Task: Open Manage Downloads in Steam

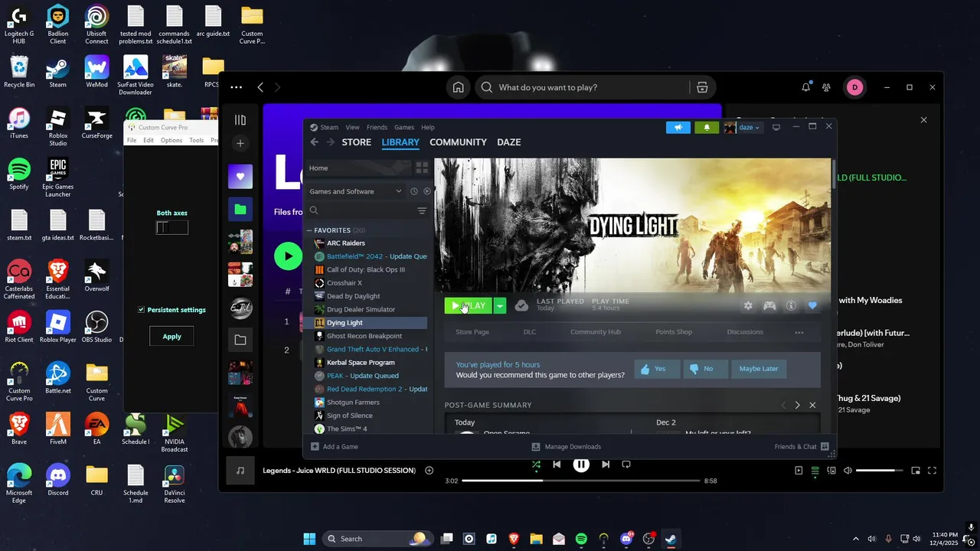Action: [567, 447]
